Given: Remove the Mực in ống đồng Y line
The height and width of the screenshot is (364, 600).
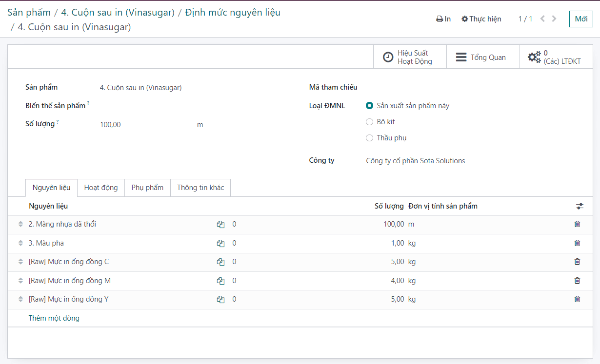Looking at the screenshot, I should click(x=577, y=299).
